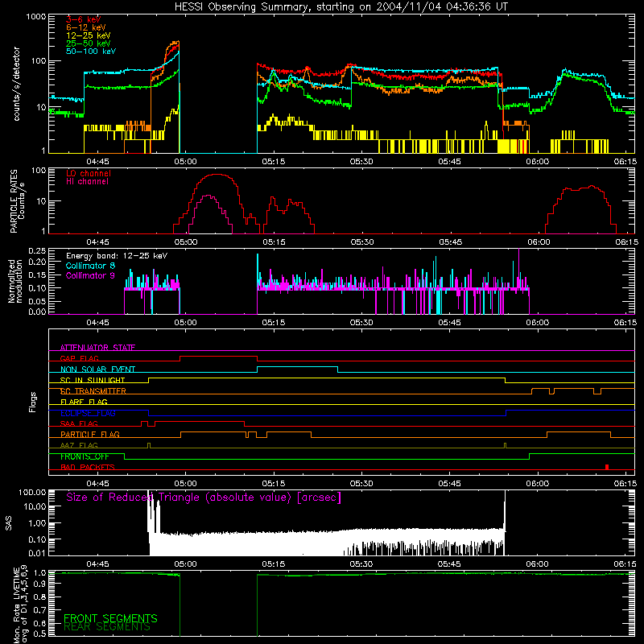Click the LO channel legend label
Screen dimensions: 644x644
coord(89,173)
